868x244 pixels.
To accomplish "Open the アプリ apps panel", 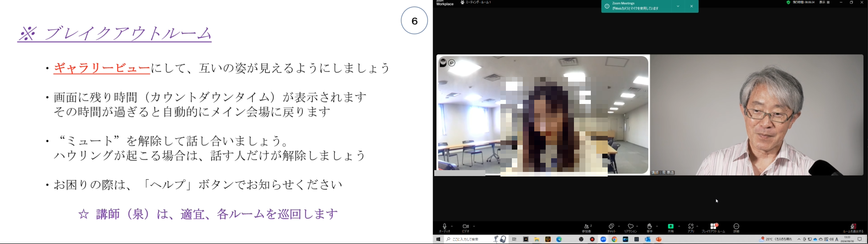I will tap(691, 228).
